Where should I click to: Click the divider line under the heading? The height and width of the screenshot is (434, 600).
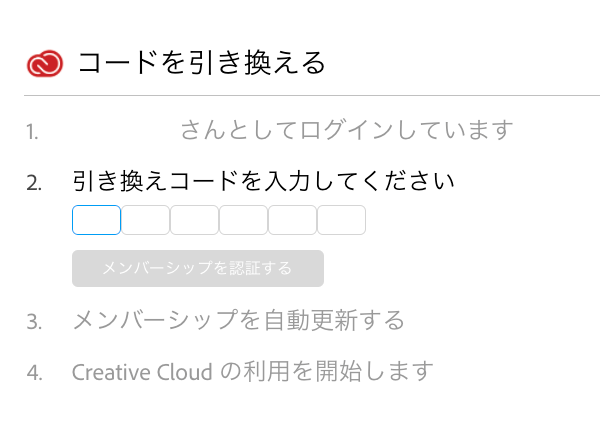(x=300, y=96)
